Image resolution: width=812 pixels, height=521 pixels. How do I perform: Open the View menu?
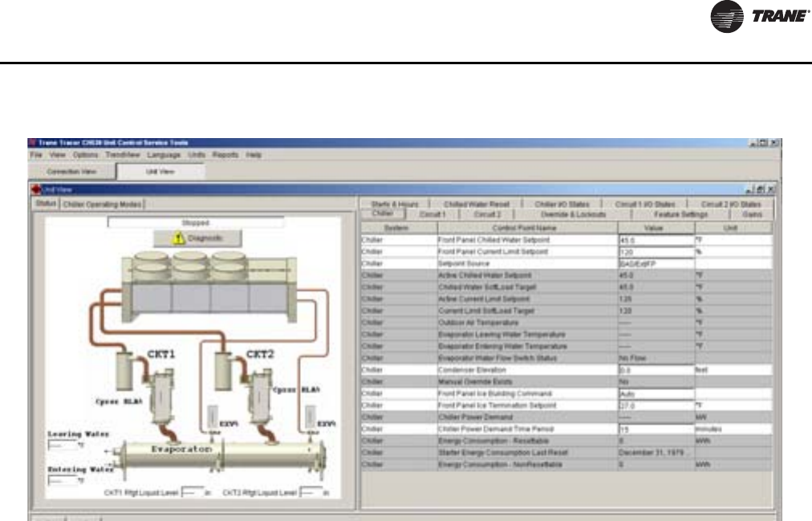[x=57, y=155]
